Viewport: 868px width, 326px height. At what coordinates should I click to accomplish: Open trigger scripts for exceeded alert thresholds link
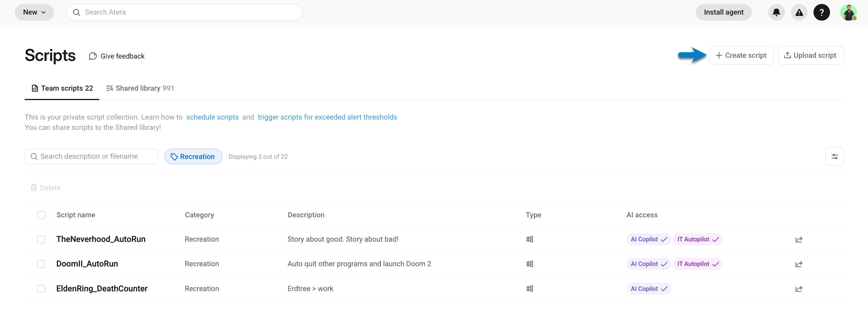pyautogui.click(x=327, y=117)
